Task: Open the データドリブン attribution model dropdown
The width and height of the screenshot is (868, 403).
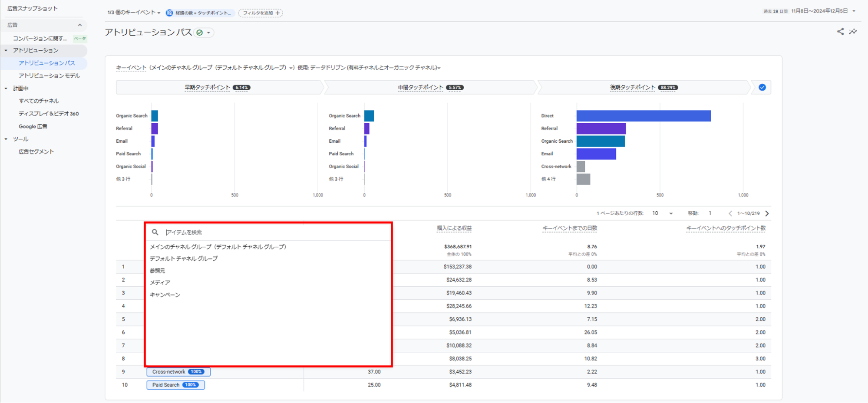Action: (x=375, y=68)
